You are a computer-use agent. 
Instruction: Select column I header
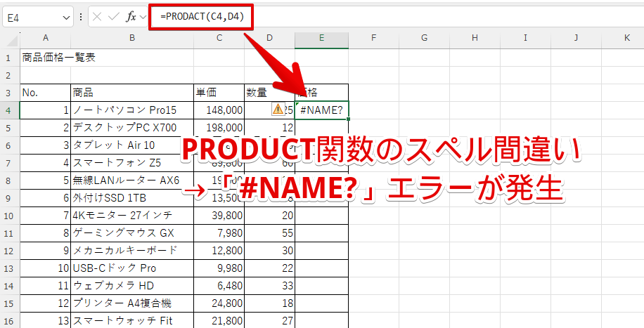(525, 38)
